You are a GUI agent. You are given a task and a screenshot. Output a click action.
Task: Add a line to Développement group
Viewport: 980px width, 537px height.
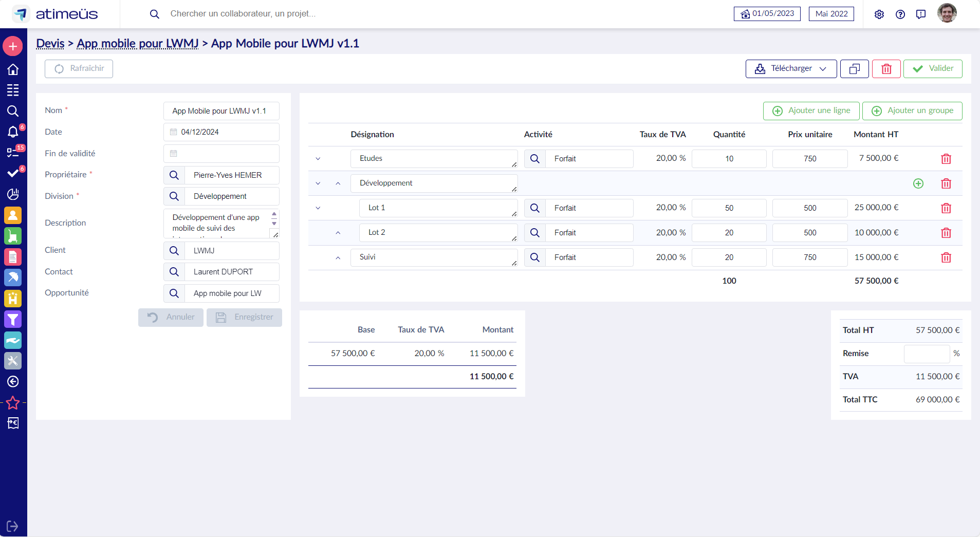pos(918,183)
